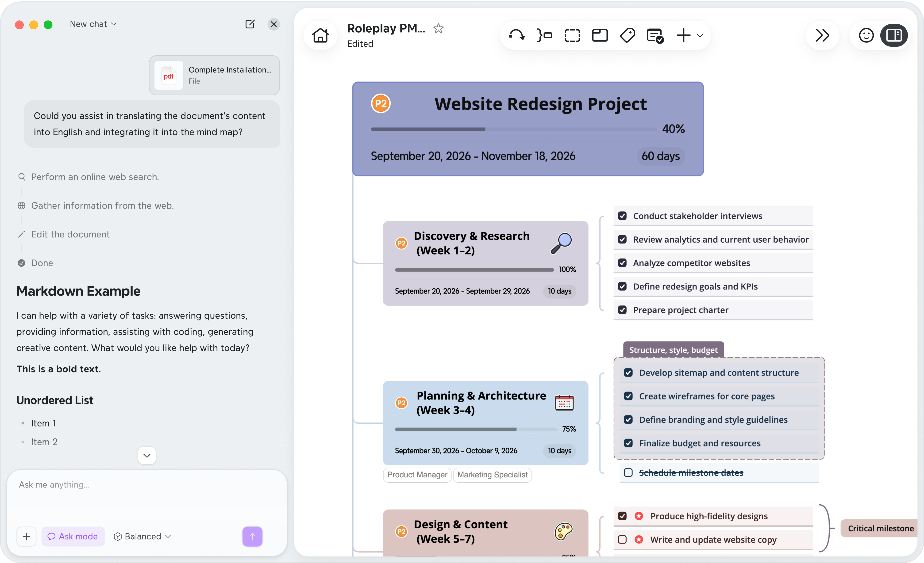Close the chat panel
924x563 pixels.
pos(274,24)
